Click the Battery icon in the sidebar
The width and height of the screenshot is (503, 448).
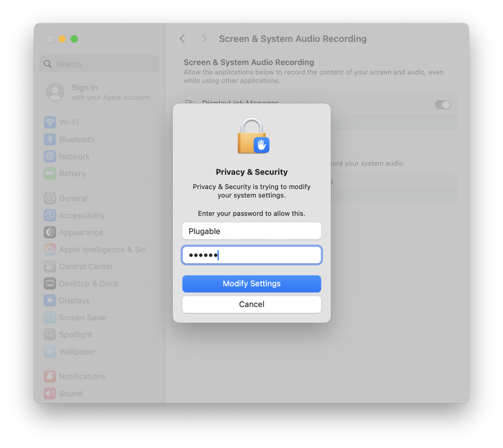pos(49,173)
